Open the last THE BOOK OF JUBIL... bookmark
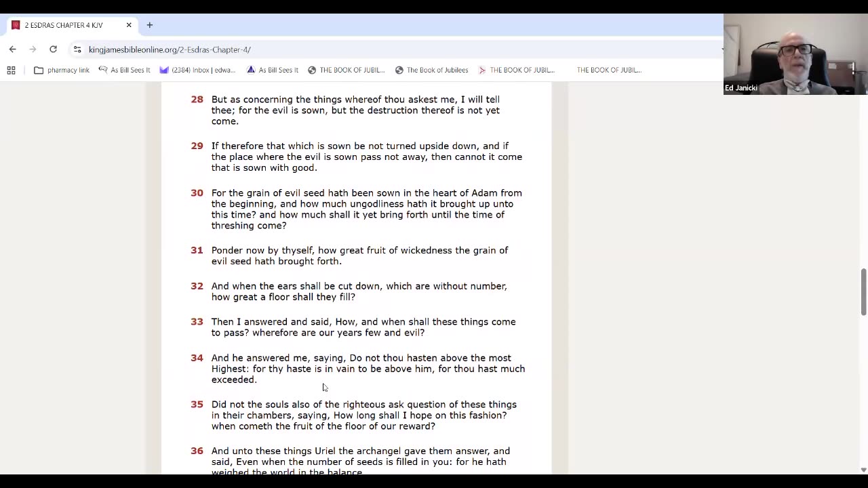868x488 pixels. pos(609,70)
